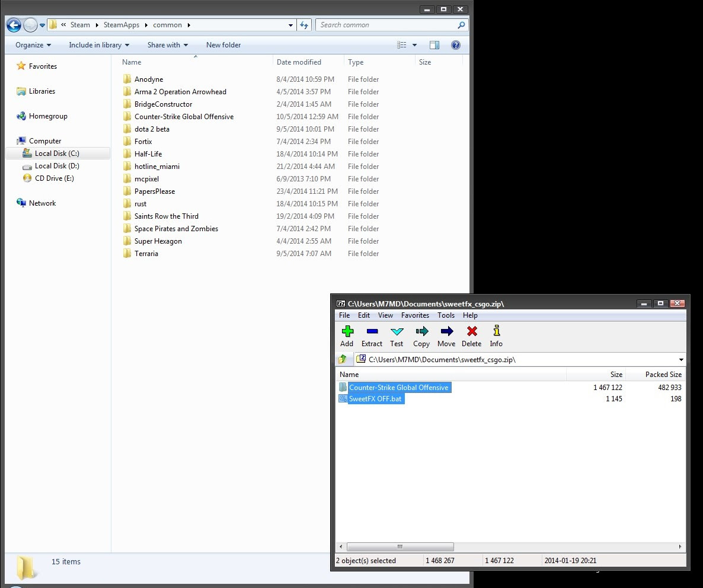703x588 pixels.
Task: Open Explorer help icon
Action: 455,45
